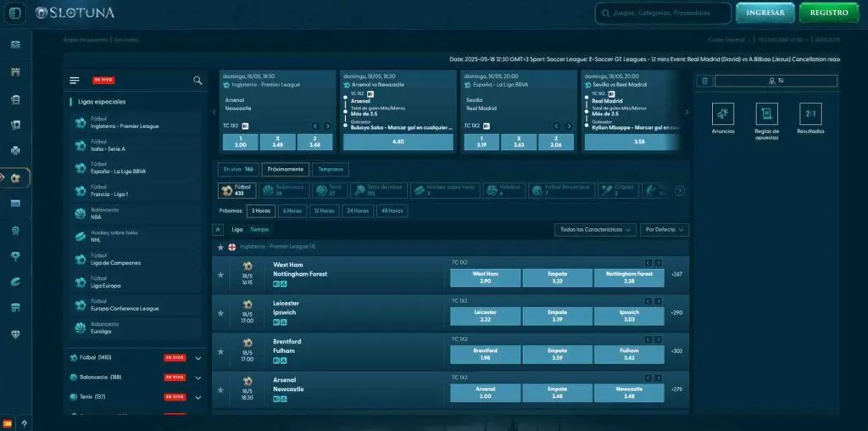
Task: Click the INGRESAR login button
Action: tap(765, 13)
